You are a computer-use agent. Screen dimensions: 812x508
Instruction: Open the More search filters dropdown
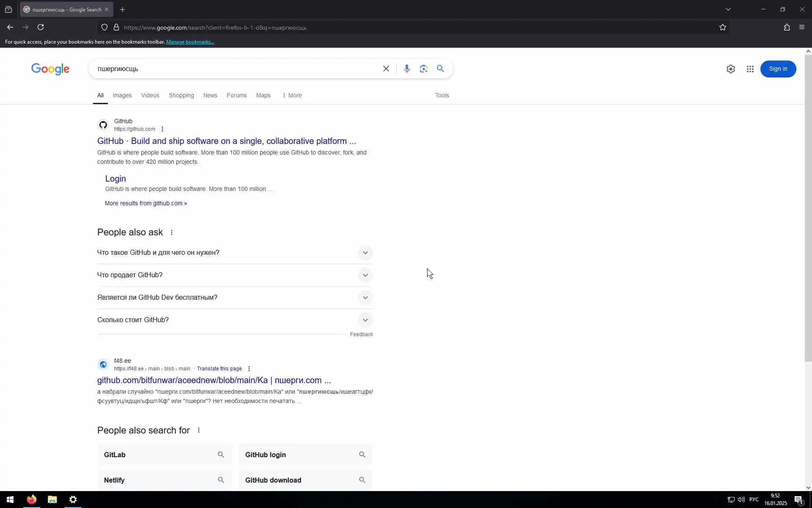[x=292, y=96]
